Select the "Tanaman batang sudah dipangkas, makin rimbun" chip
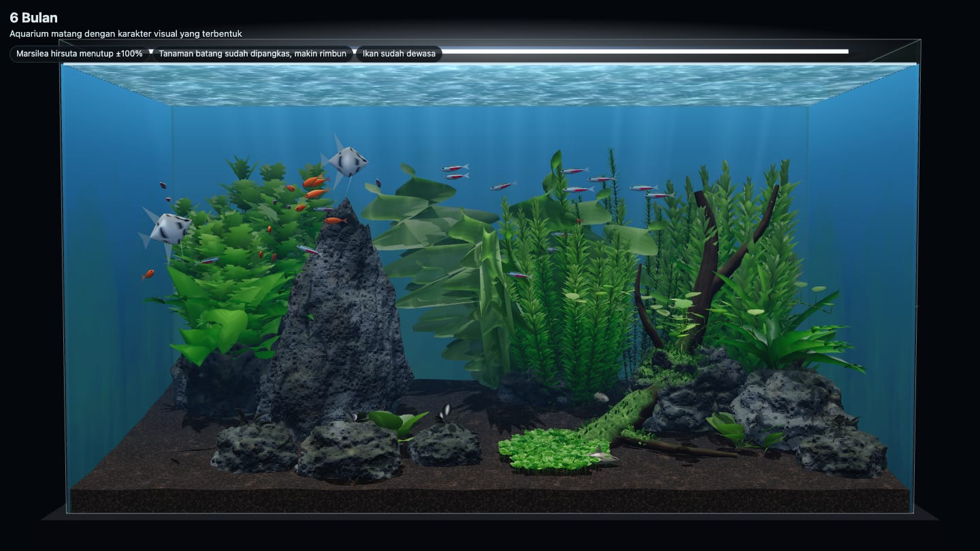Image resolution: width=980 pixels, height=551 pixels. (252, 54)
